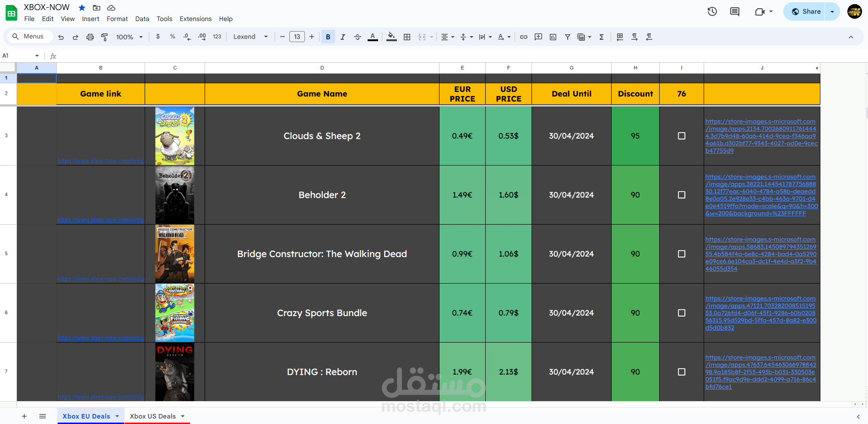
Task: Open the Insert menu
Action: coord(91,19)
